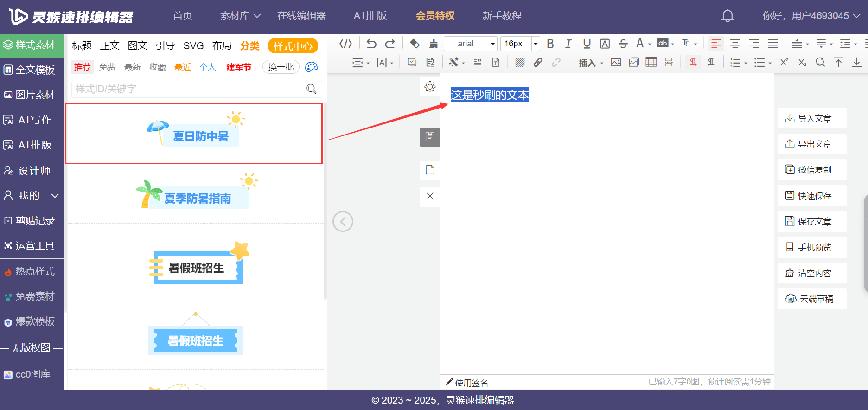Screen dimensions: 868x410
Task: Open the color palette icon beside 换一批
Action: (x=312, y=67)
